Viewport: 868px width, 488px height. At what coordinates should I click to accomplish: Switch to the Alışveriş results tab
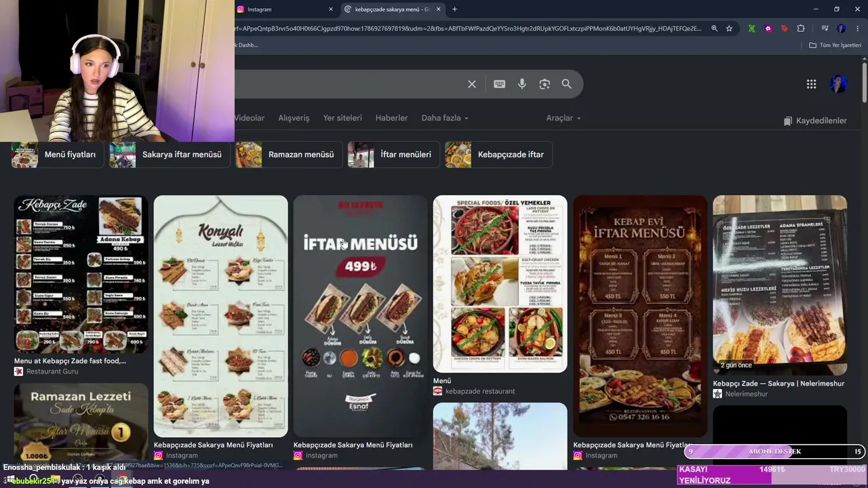(294, 118)
